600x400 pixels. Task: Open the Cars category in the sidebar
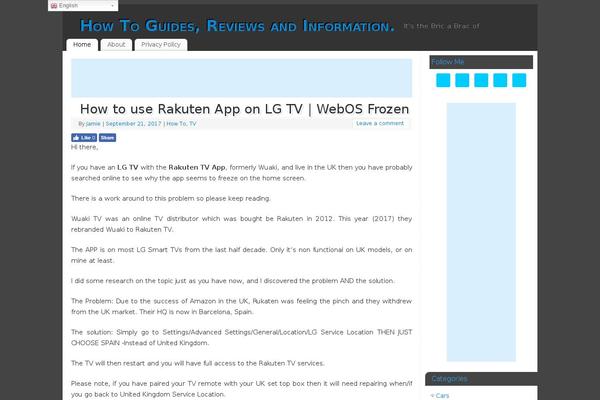pos(442,396)
